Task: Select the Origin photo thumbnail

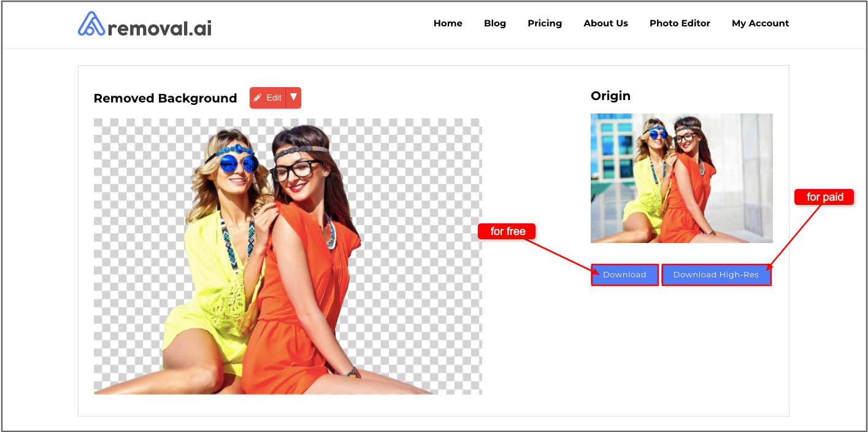Action: click(682, 178)
